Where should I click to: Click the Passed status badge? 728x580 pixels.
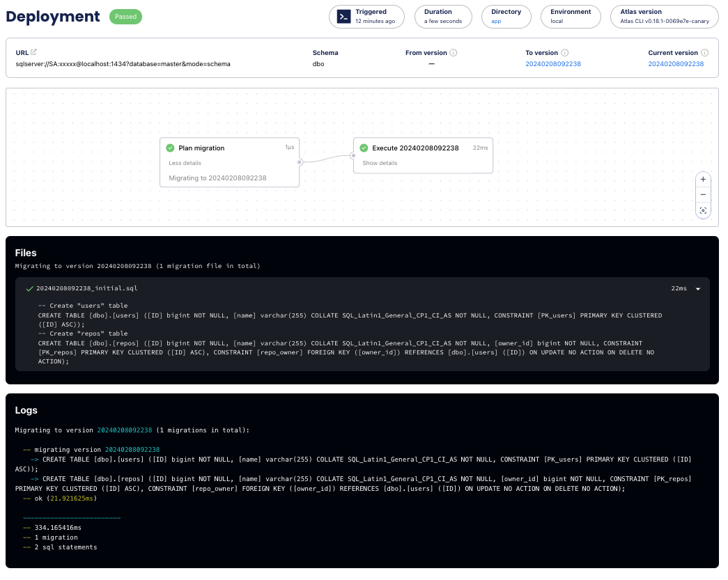coord(125,17)
